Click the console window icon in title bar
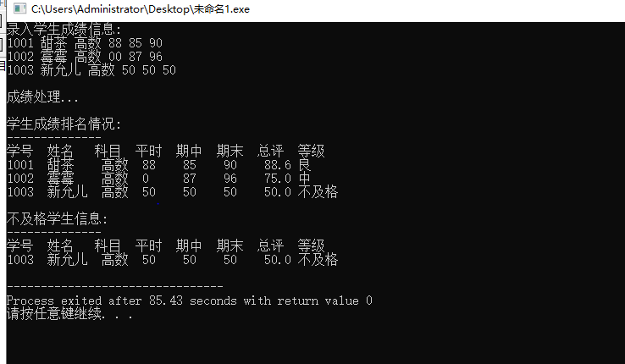This screenshot has height=364, width=625. point(19,8)
